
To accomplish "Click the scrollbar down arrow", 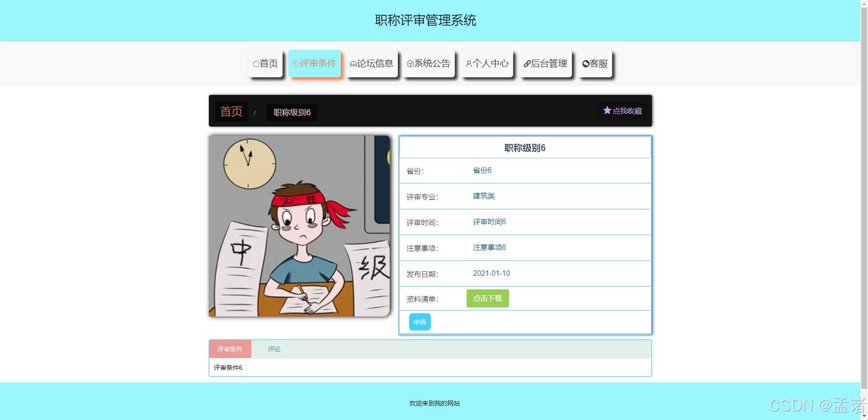I will pos(864,416).
